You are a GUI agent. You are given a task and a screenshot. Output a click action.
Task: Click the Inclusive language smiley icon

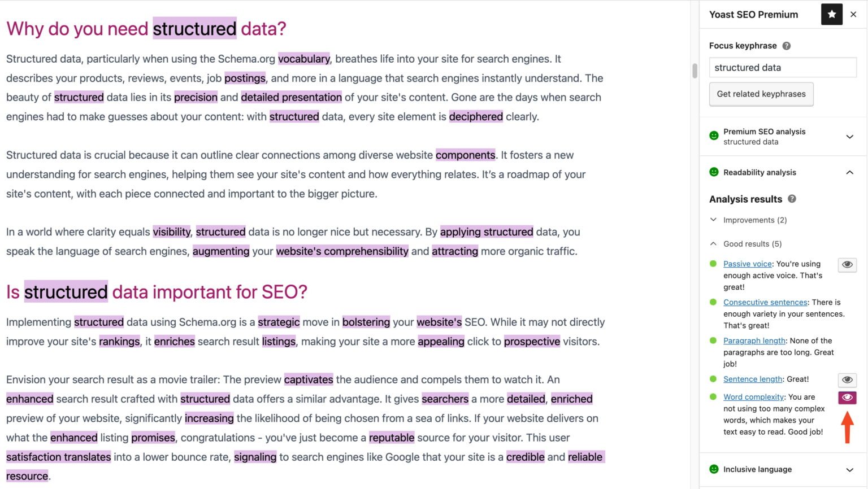click(x=714, y=469)
